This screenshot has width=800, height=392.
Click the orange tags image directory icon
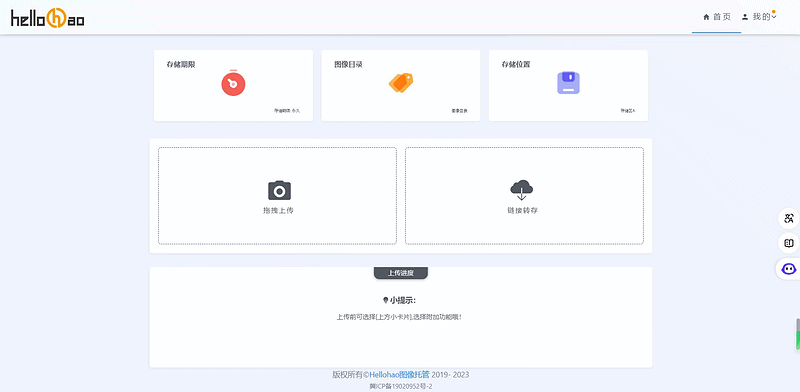[x=401, y=83]
